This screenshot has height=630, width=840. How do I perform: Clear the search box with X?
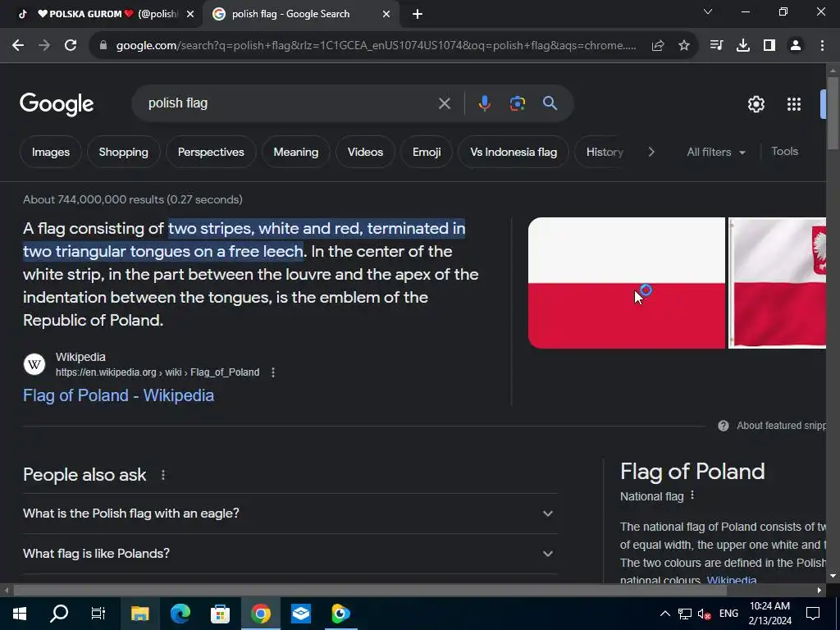(x=444, y=103)
